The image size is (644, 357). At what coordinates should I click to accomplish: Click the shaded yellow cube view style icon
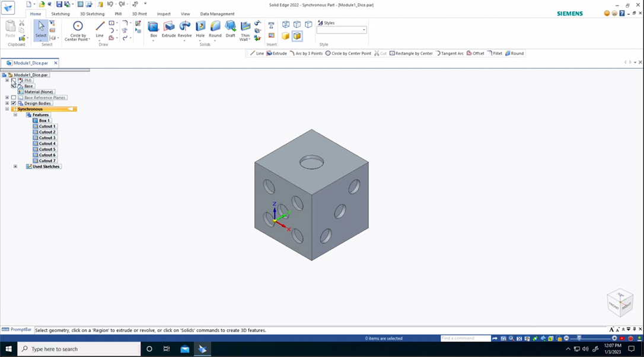(x=285, y=36)
